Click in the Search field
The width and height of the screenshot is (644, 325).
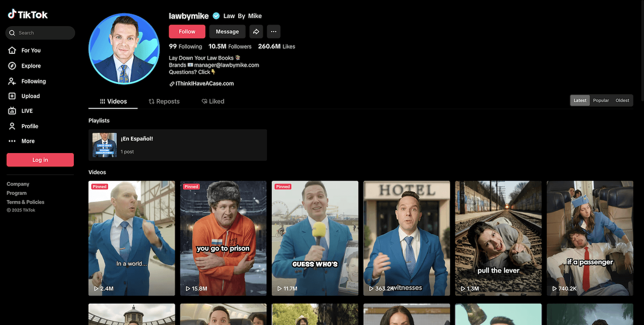[43, 33]
